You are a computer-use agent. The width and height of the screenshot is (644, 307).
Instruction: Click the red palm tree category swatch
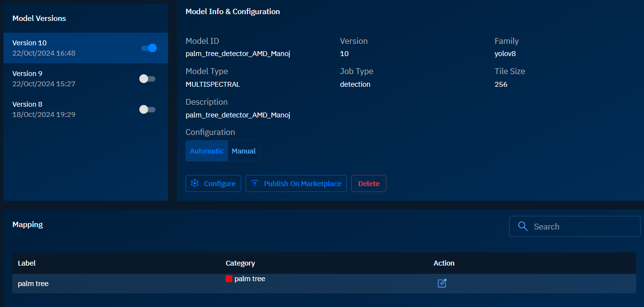229,279
